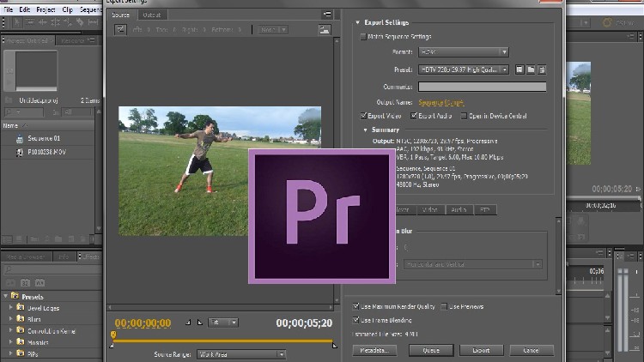The width and height of the screenshot is (644, 362).
Task: Open the Format dropdown
Action: [x=464, y=52]
